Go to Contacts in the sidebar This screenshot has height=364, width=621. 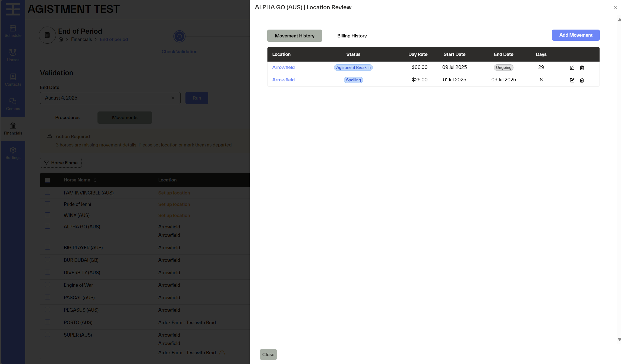pyautogui.click(x=13, y=80)
